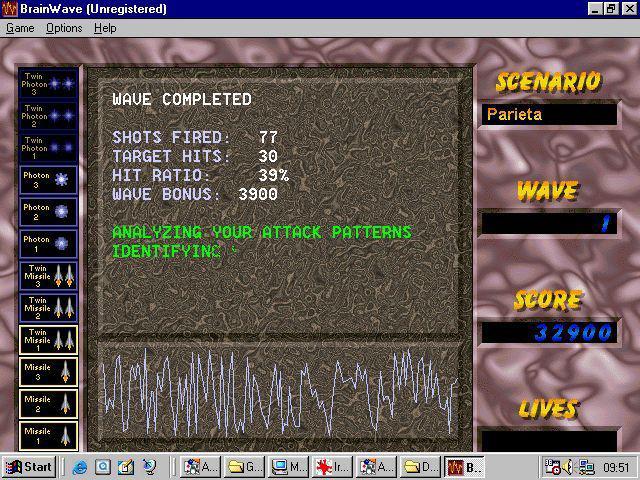Screen dimensions: 640x480
Task: Switch to the 'Ir...' taskbar window
Action: [x=333, y=467]
